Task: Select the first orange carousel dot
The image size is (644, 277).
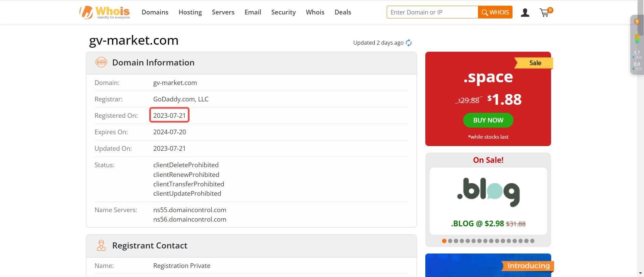Action: click(444, 241)
